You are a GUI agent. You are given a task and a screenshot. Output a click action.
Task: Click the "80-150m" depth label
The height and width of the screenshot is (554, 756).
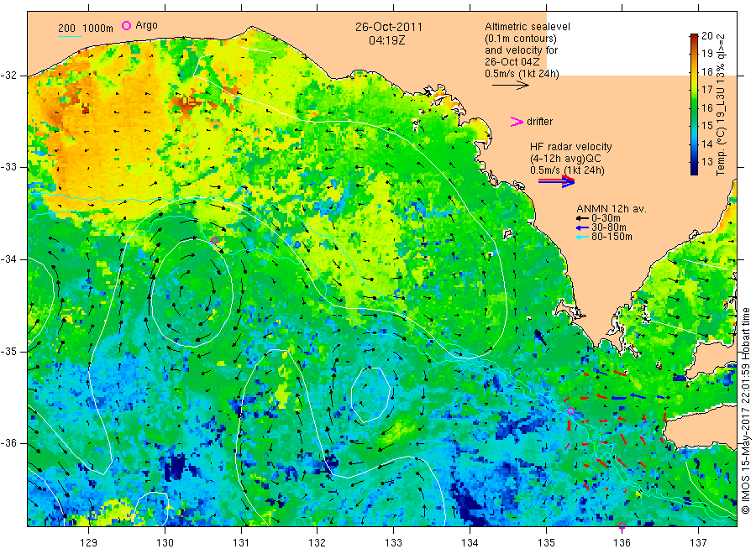[x=612, y=237]
